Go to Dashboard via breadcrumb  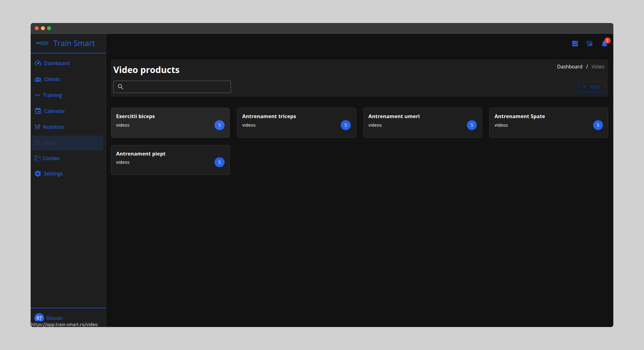click(569, 67)
